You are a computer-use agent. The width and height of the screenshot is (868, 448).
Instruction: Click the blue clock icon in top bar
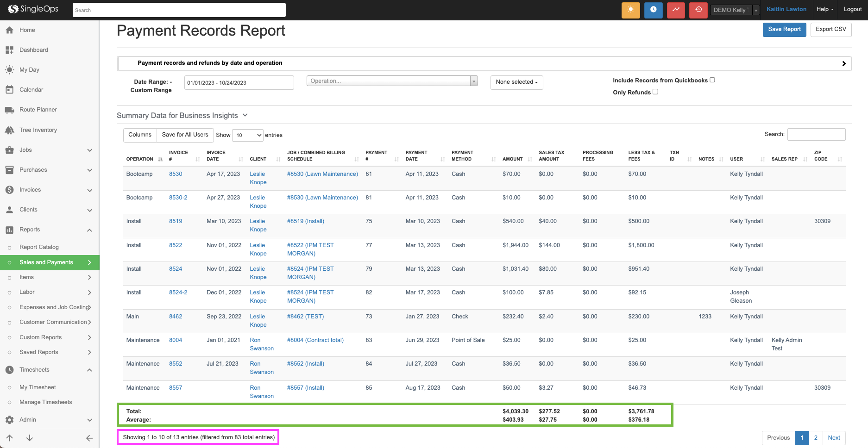click(x=653, y=9)
